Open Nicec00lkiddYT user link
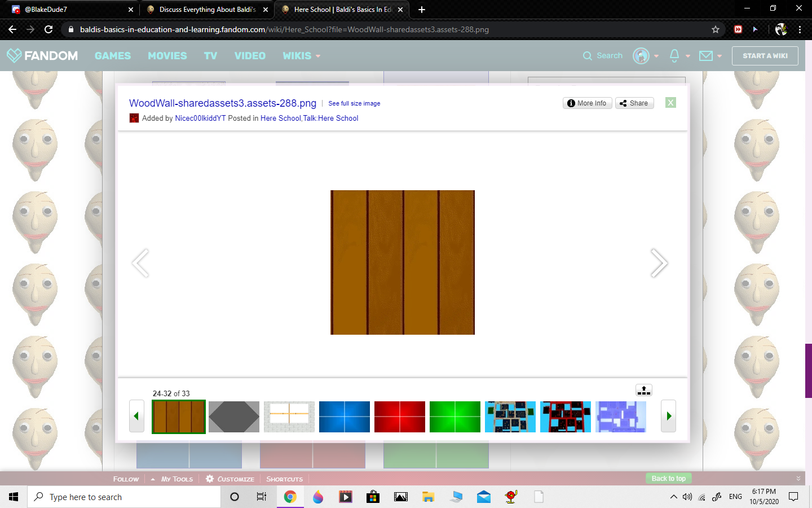 [x=200, y=118]
